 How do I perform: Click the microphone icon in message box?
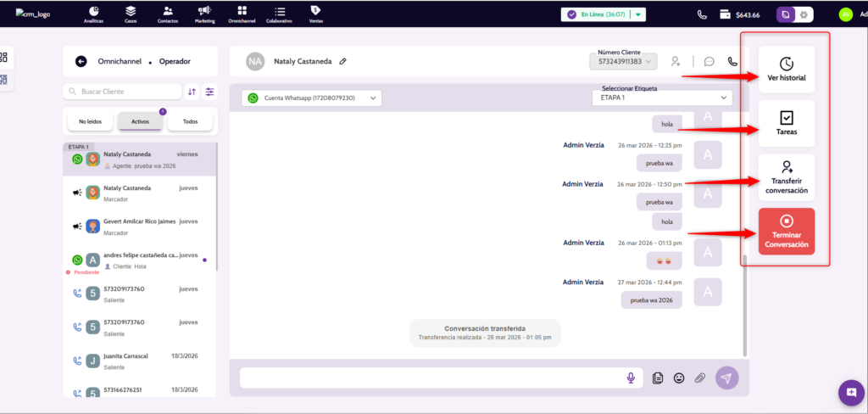click(631, 378)
